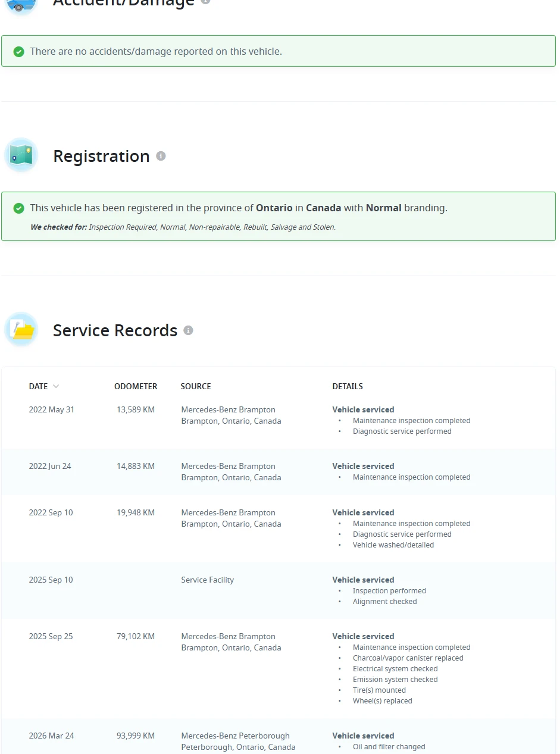The height and width of the screenshot is (754, 560).
Task: Click the Registration map icon
Action: pos(21,155)
